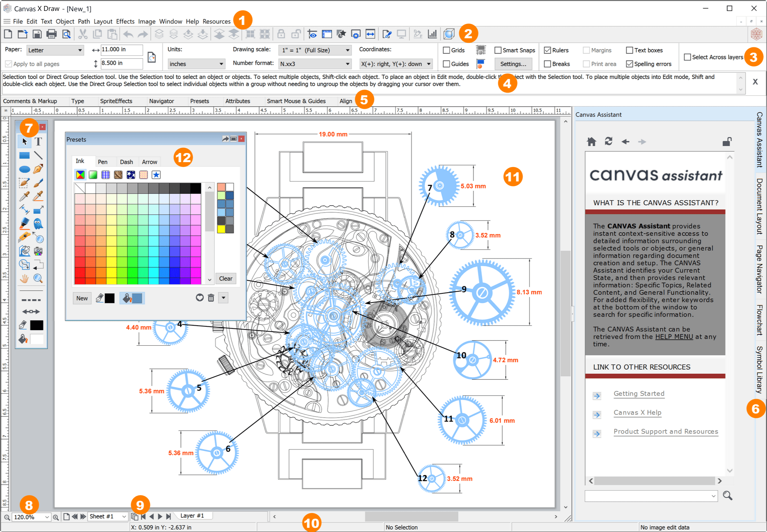This screenshot has width=767, height=532.
Task: Click the Save document icon
Action: [x=37, y=34]
